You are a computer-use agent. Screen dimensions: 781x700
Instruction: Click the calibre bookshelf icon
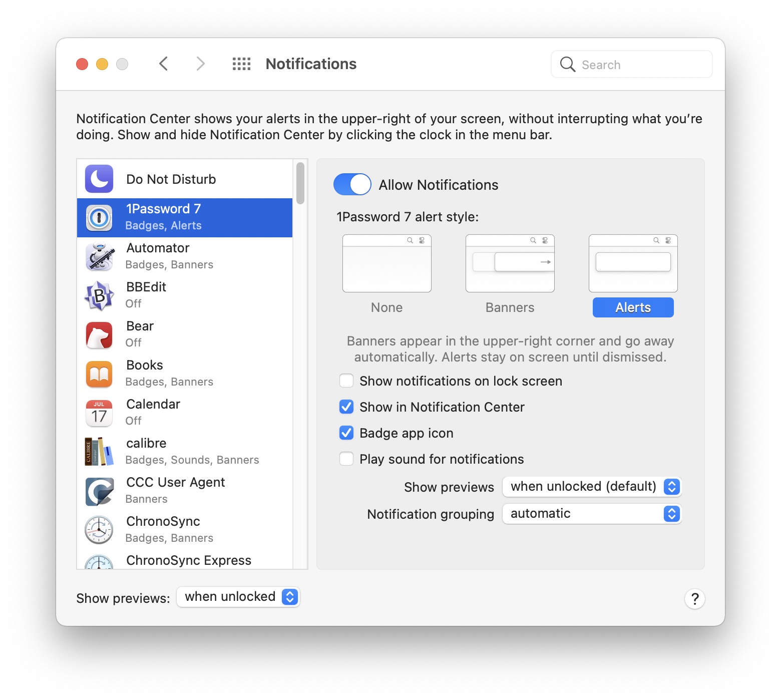[x=99, y=452]
